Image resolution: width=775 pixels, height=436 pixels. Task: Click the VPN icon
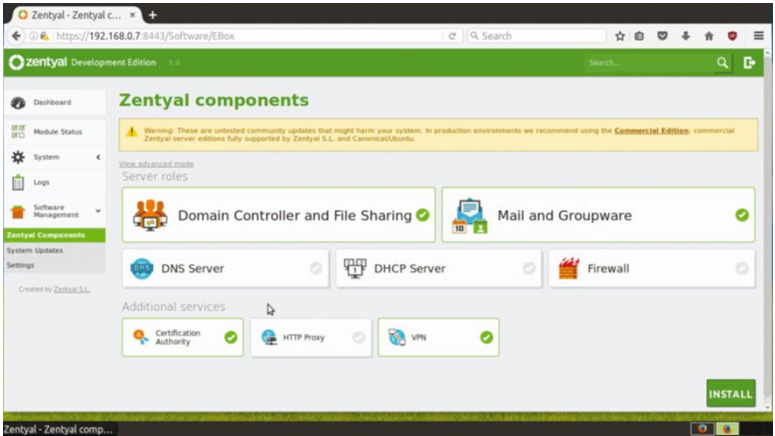396,337
